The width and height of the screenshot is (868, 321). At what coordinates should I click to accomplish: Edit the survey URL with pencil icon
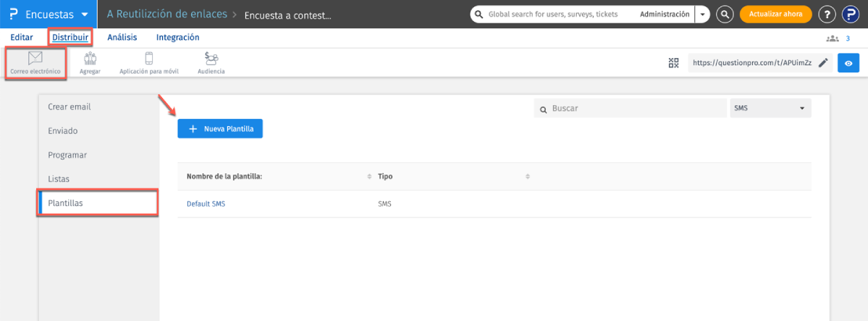tap(823, 63)
